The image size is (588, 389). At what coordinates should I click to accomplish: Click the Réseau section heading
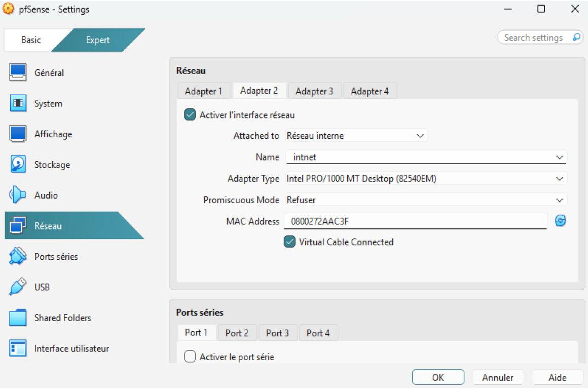tap(191, 70)
